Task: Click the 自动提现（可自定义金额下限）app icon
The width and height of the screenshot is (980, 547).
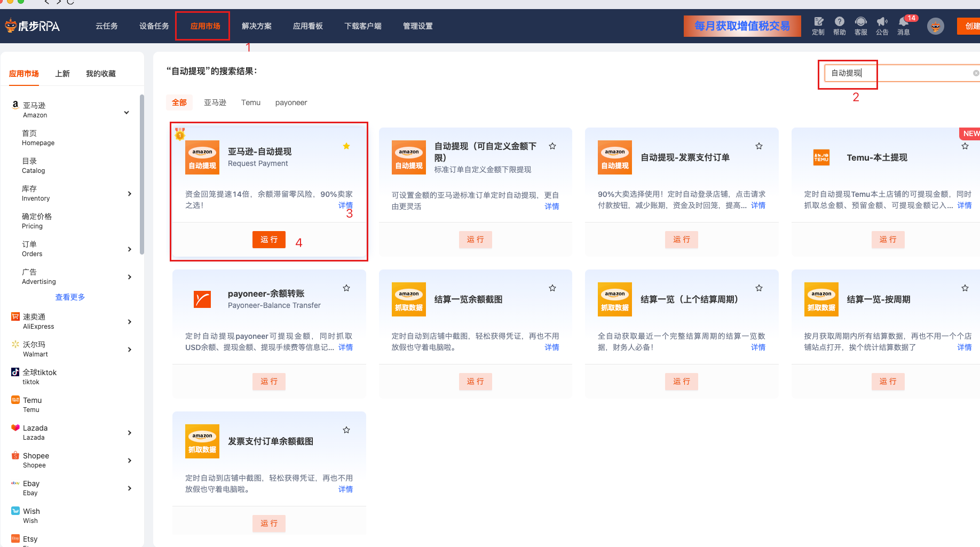Action: (408, 157)
